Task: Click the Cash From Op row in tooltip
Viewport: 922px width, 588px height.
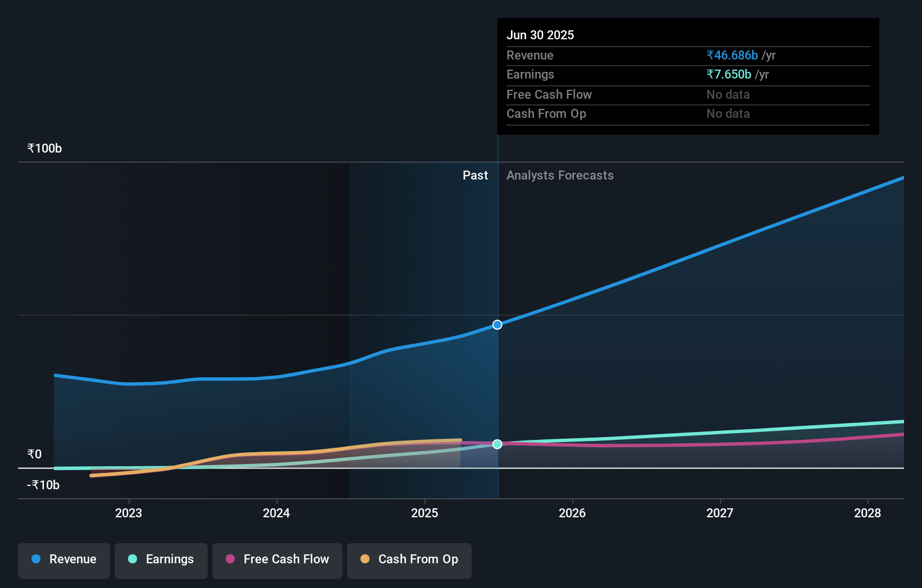Action: coord(688,114)
